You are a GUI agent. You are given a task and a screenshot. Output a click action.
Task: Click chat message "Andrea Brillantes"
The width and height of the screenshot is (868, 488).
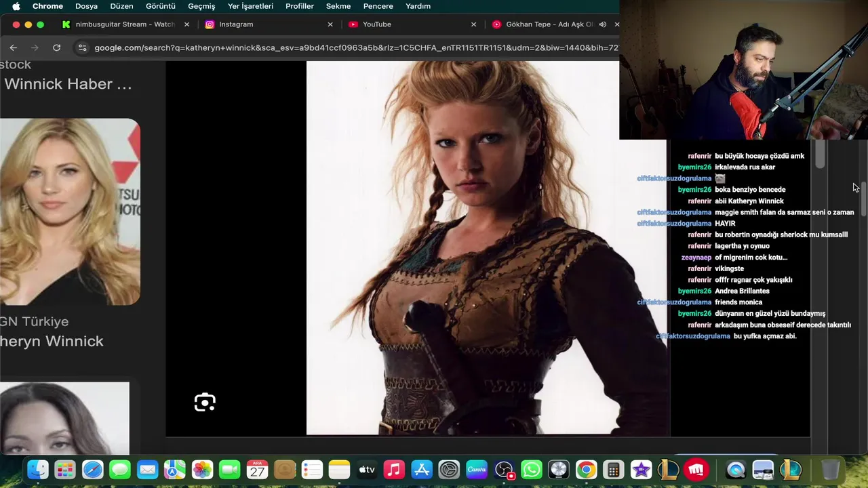point(742,291)
